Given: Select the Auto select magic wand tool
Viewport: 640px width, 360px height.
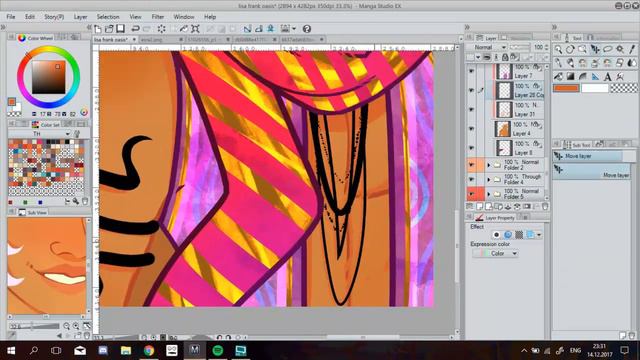Looking at the screenshot, I should click(x=620, y=49).
